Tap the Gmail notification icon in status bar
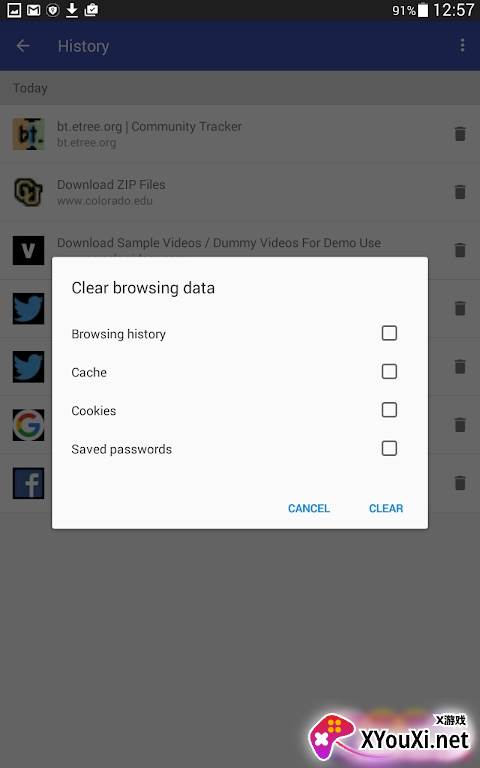 coord(33,9)
